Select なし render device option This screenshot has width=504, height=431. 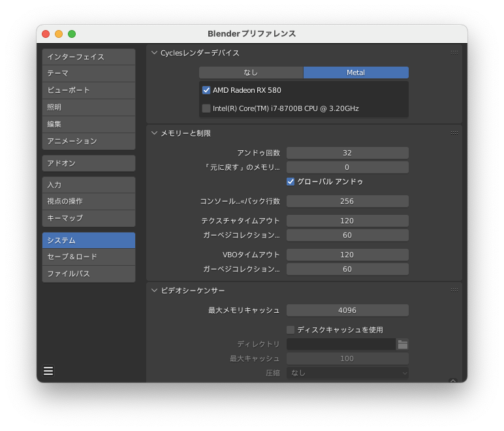pyautogui.click(x=251, y=72)
